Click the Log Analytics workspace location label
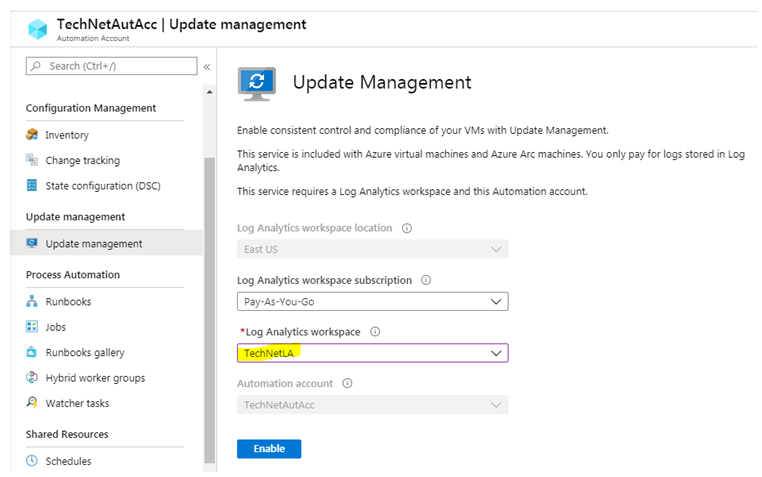Image resolution: width=762 pixels, height=477 pixels. pyautogui.click(x=314, y=228)
